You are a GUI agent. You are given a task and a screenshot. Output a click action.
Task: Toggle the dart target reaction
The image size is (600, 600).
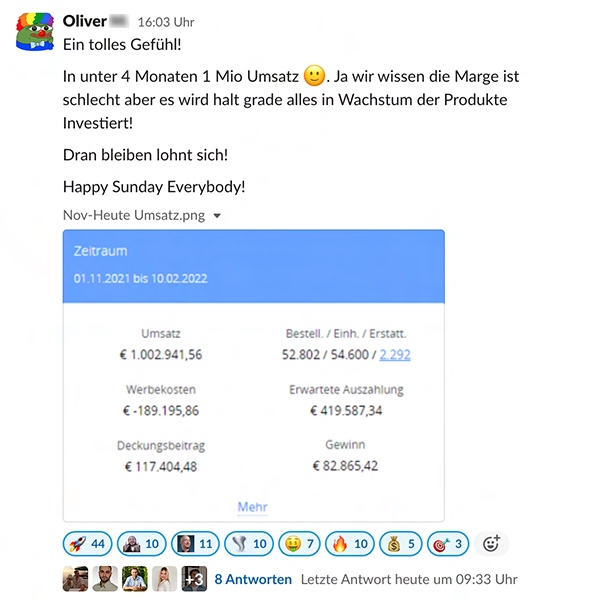448,544
